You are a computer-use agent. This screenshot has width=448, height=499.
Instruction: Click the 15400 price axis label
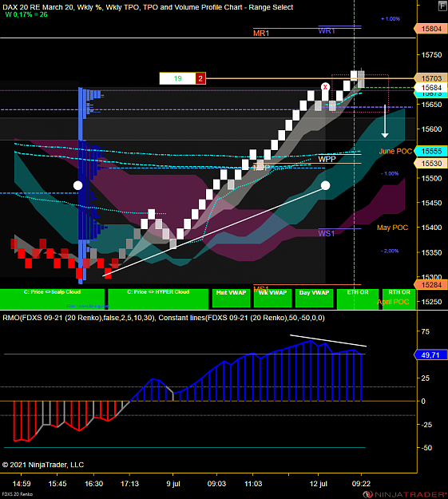click(x=431, y=228)
